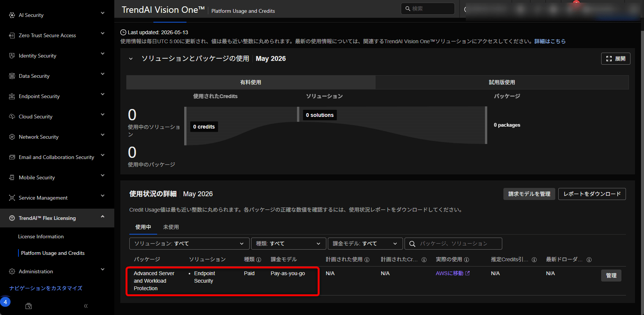The image size is (644, 315).
Task: Click the 0 credits label
Action: coord(204,127)
